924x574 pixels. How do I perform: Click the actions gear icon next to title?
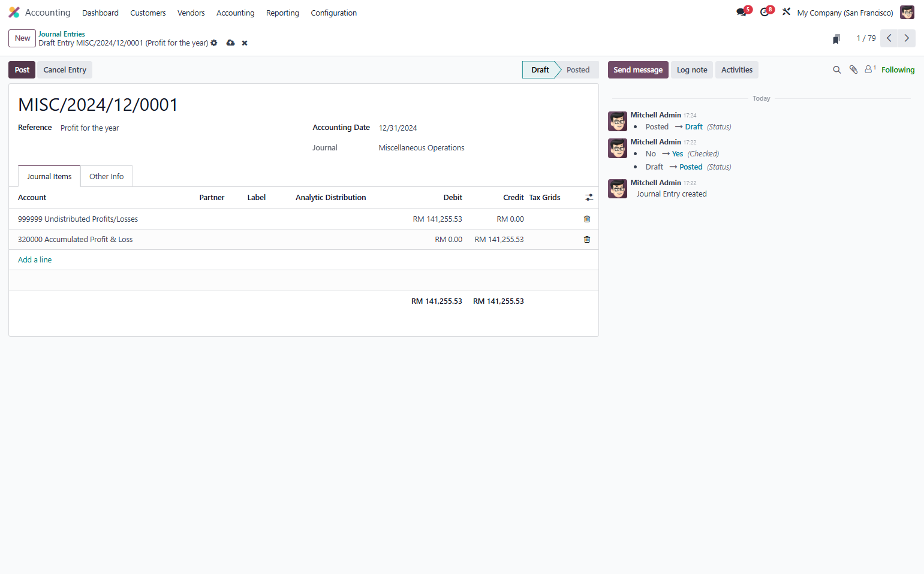pyautogui.click(x=214, y=43)
